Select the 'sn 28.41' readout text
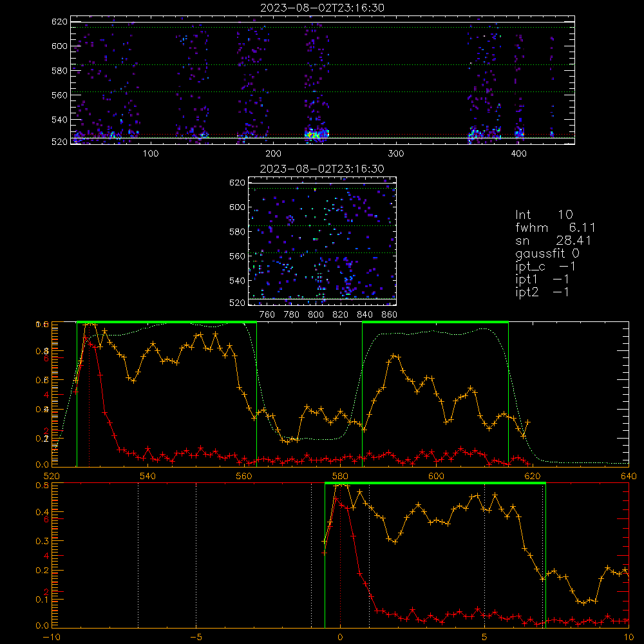Image resolution: width=644 pixels, height=644 pixels. pos(553,241)
